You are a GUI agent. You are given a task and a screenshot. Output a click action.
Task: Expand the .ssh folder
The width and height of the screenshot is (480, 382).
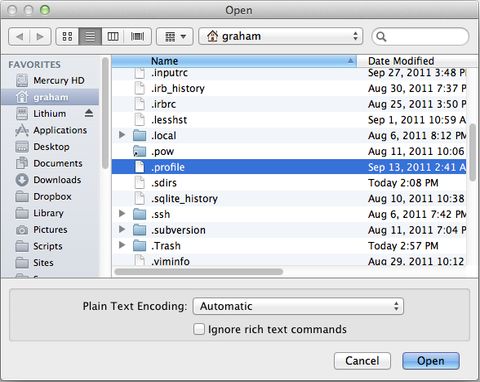pos(122,214)
